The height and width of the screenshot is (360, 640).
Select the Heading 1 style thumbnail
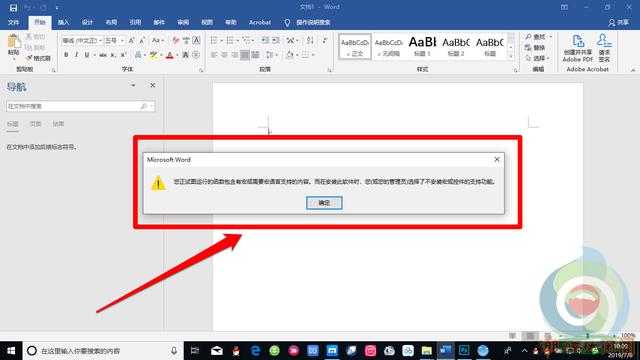point(422,47)
